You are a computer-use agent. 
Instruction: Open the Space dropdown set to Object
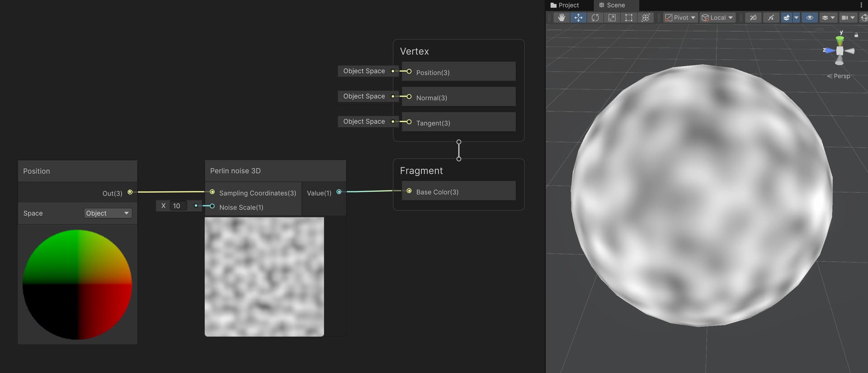tap(108, 213)
